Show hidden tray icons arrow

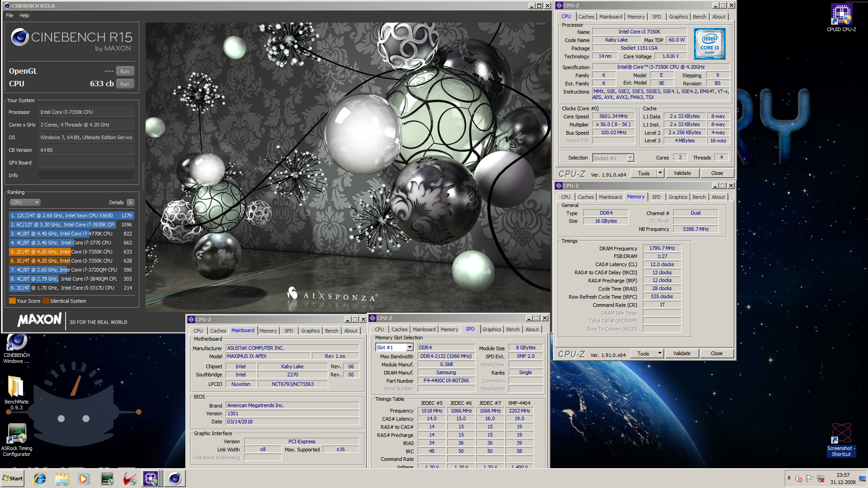coord(789,478)
